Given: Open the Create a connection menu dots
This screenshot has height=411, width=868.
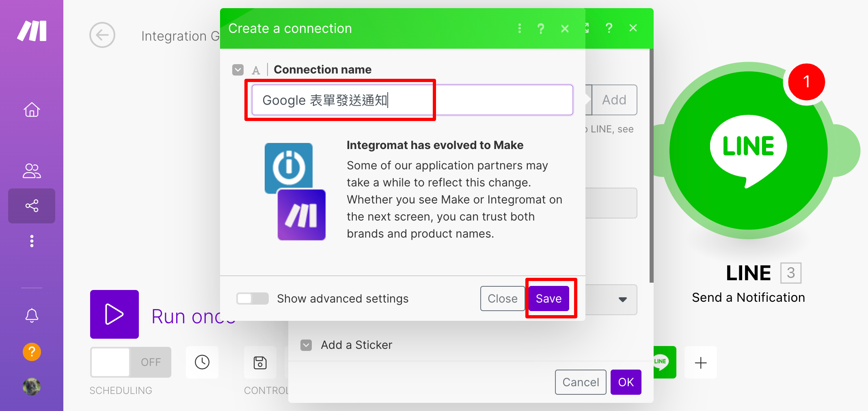Looking at the screenshot, I should 520,28.
